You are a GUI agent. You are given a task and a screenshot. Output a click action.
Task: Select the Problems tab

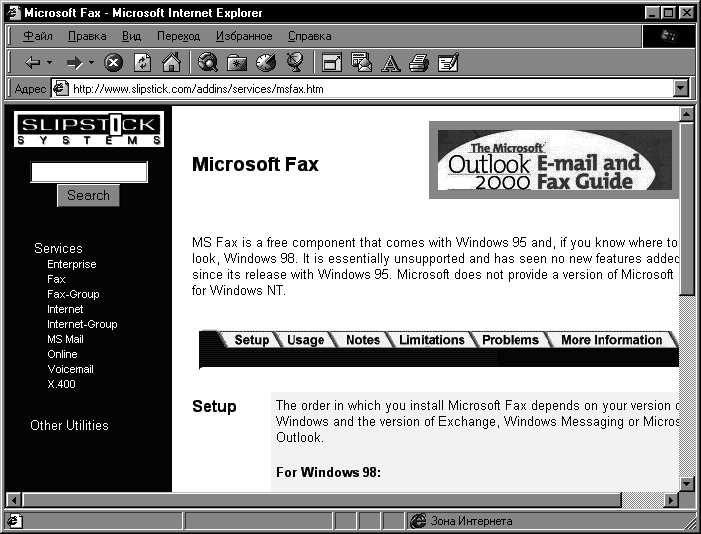click(510, 340)
